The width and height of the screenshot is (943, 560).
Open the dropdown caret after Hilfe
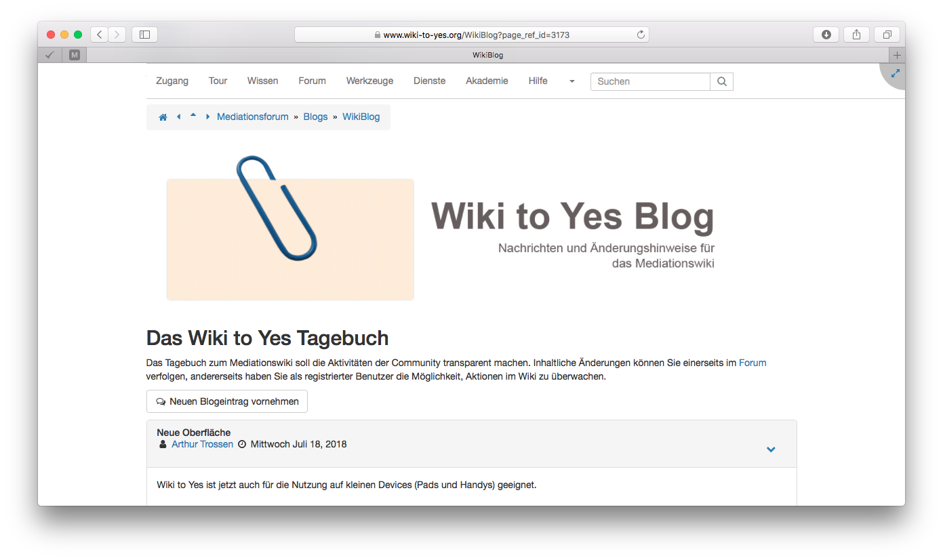[571, 81]
